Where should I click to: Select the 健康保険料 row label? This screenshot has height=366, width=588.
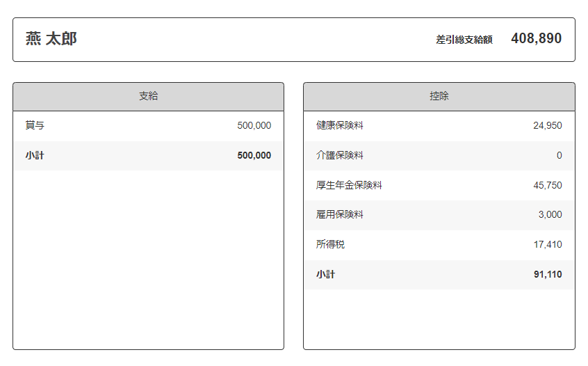(340, 125)
